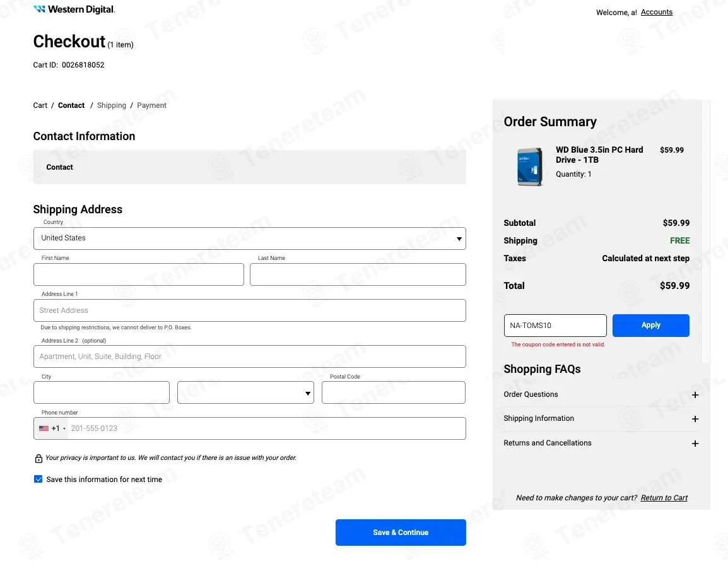Open the Country dropdown

[250, 238]
